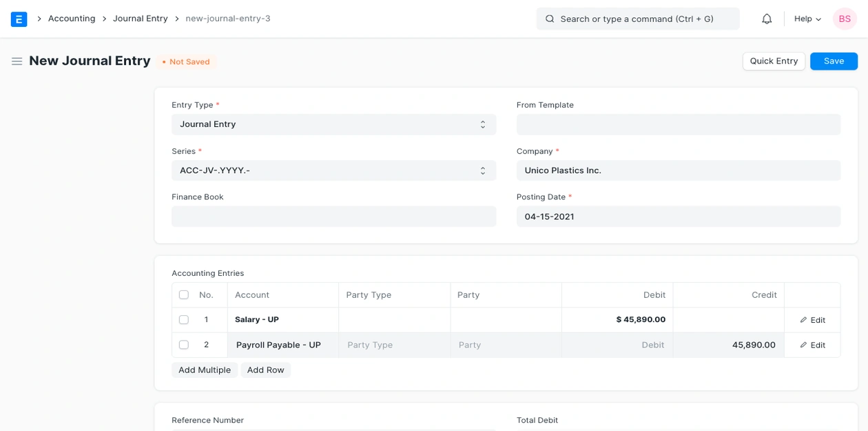Select all rows with header checkbox
The image size is (868, 431).
[184, 295]
